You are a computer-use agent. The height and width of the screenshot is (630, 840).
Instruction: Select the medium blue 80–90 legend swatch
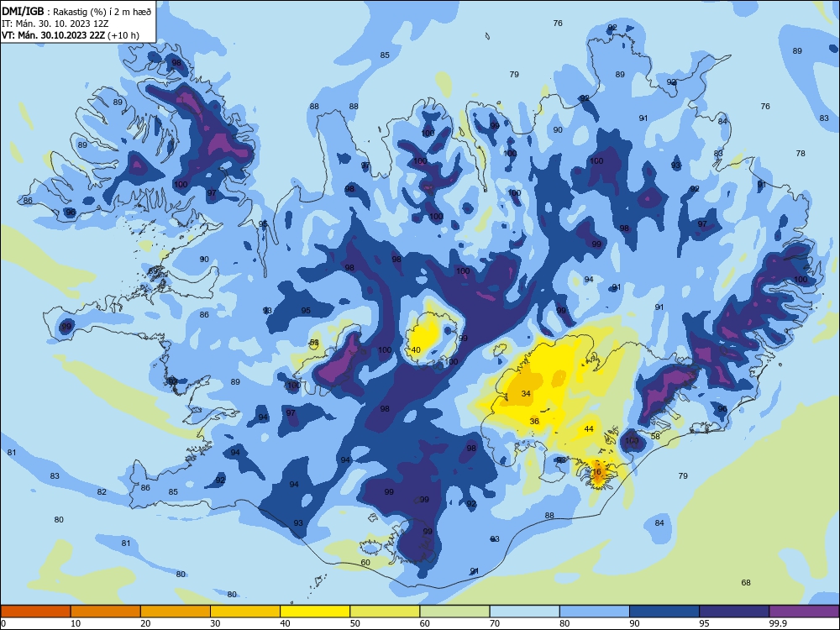click(595, 612)
